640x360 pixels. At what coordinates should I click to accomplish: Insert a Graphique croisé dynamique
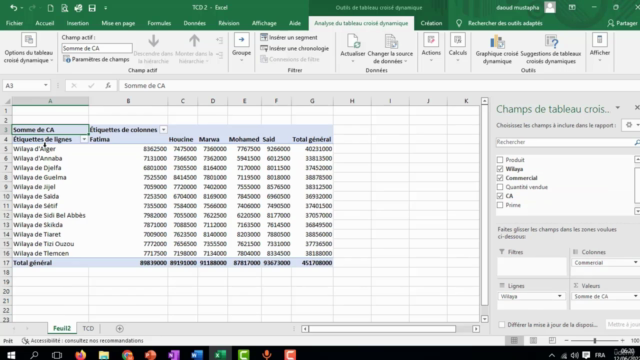(497, 49)
